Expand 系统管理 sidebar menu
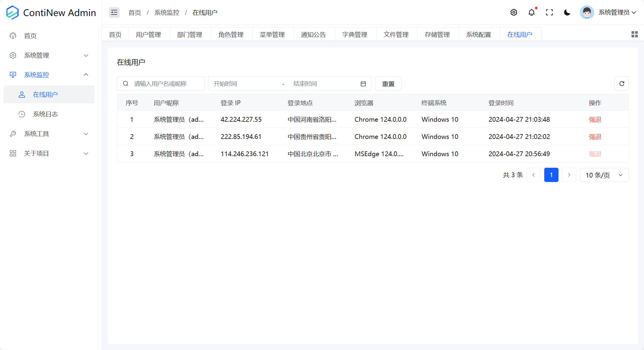The image size is (644, 350). [x=49, y=56]
